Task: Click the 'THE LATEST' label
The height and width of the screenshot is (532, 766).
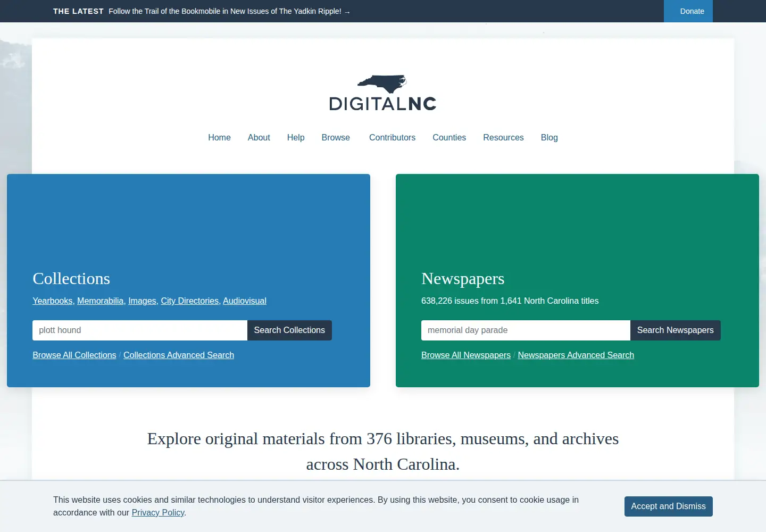Action: click(78, 11)
